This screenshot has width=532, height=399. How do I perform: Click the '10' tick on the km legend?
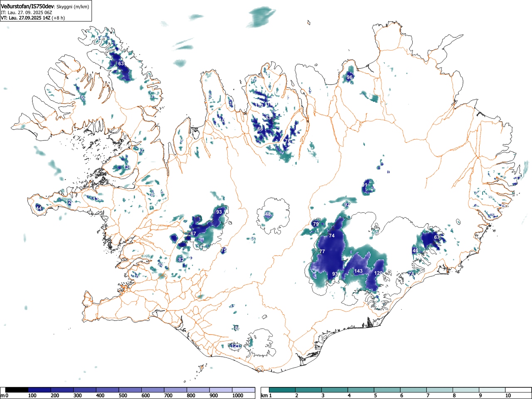point(508,396)
